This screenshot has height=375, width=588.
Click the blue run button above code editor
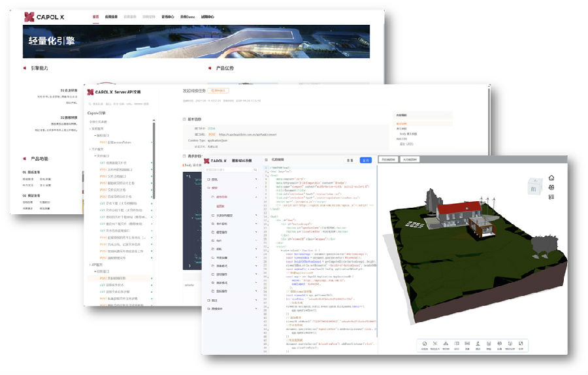coord(366,160)
